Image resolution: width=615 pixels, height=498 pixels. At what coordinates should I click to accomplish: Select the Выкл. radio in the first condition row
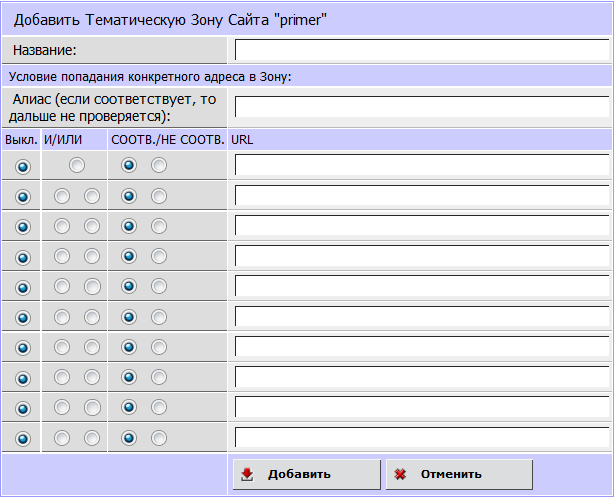pyautogui.click(x=23, y=166)
